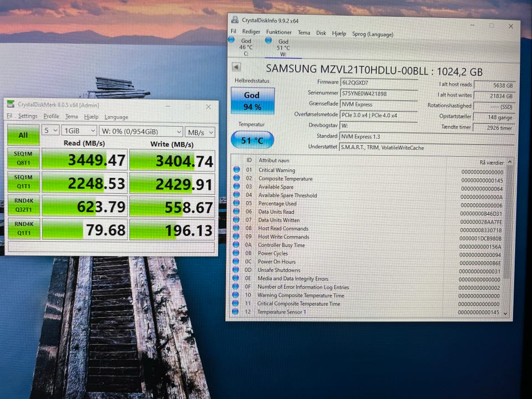Click the SEQ1M Q8T1 read result 3449.47
This screenshot has height=399, width=532.
coord(85,159)
